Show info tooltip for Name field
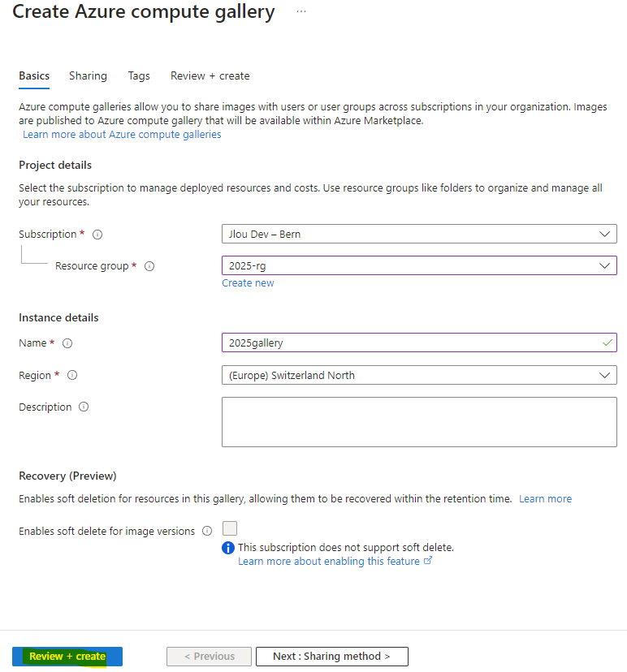 [x=67, y=343]
